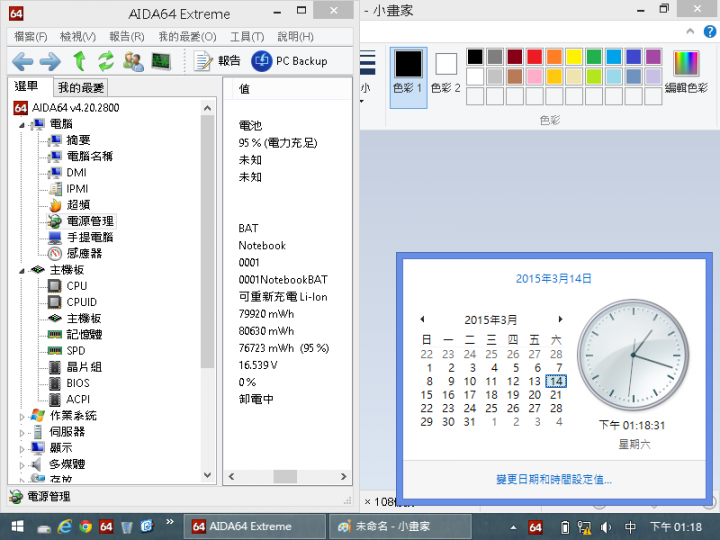The height and width of the screenshot is (540, 720).
Task: Open the green monitor diagnostics icon
Action: (x=161, y=61)
